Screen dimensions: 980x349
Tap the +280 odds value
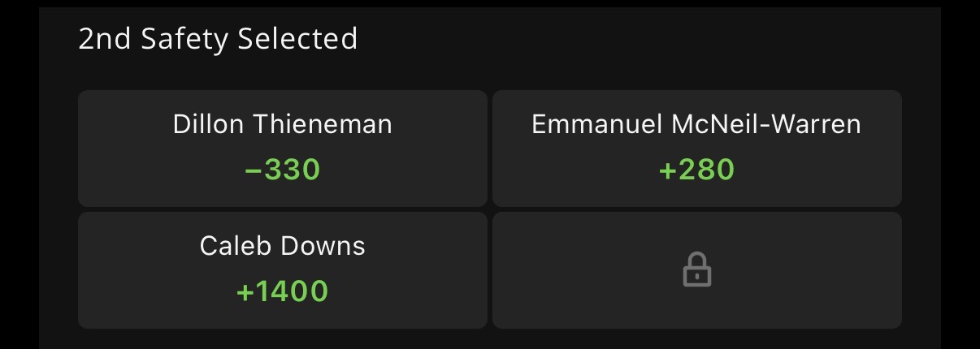(696, 170)
